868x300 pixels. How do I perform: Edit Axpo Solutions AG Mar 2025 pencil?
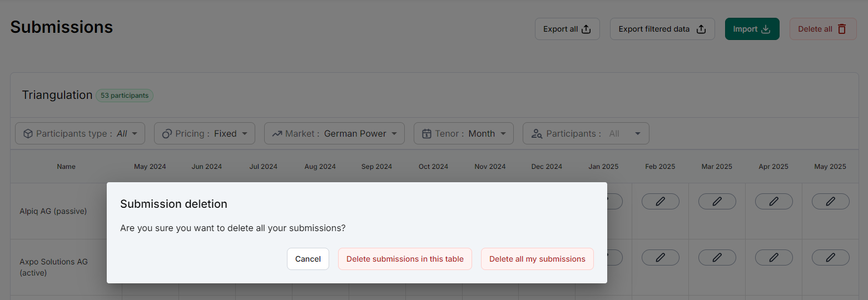(717, 257)
